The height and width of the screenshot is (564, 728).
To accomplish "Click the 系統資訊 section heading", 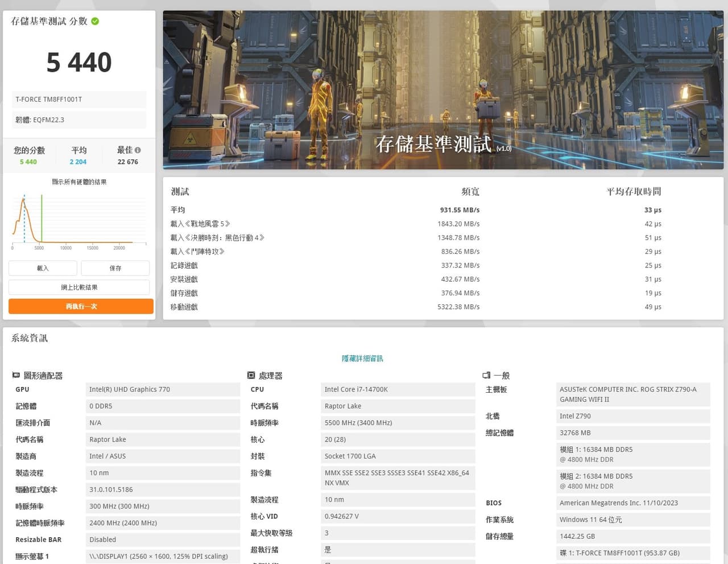I will (x=30, y=338).
